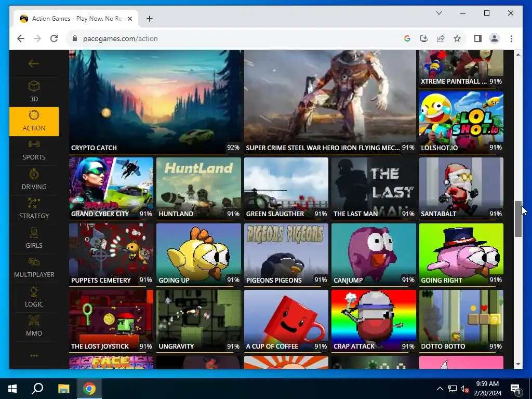The height and width of the screenshot is (399, 532).
Task: Open File Explorer from taskbar
Action: click(x=63, y=389)
